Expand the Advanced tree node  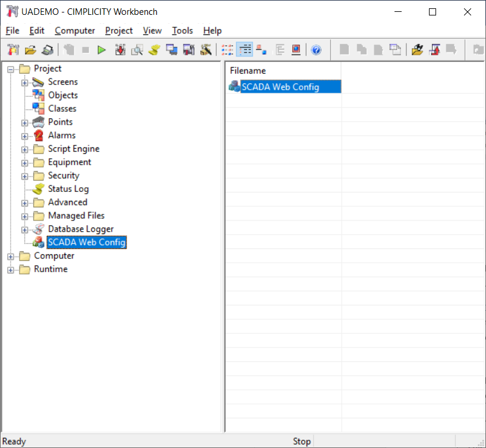pyautogui.click(x=24, y=203)
